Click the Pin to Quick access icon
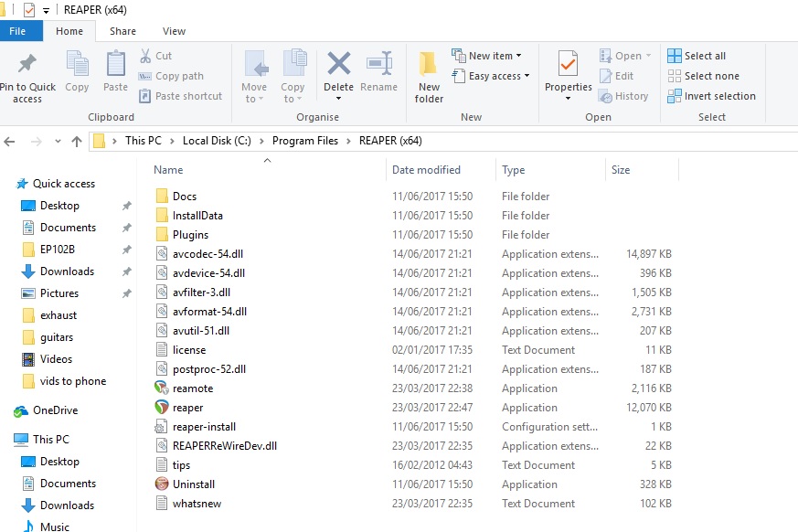Image resolution: width=798 pixels, height=532 pixels. pyautogui.click(x=27, y=66)
